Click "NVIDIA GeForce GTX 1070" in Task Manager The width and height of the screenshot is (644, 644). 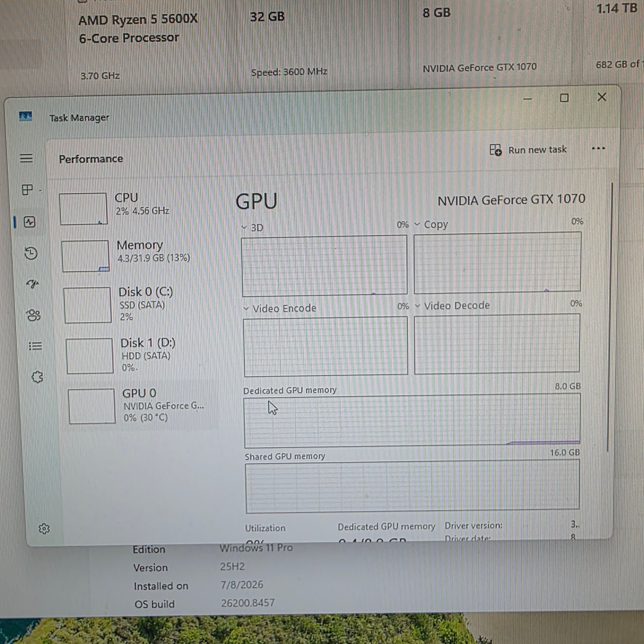511,200
